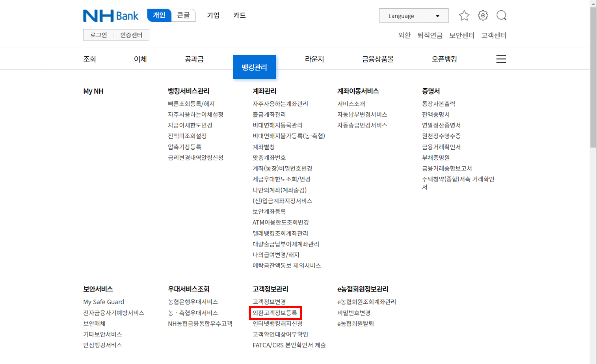Select the 공과금 main menu
The image size is (597, 364).
point(194,59)
